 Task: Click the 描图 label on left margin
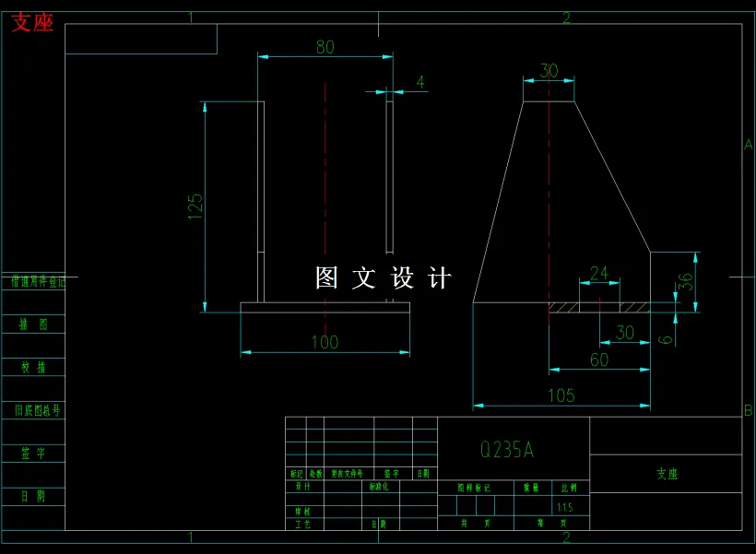coord(35,324)
